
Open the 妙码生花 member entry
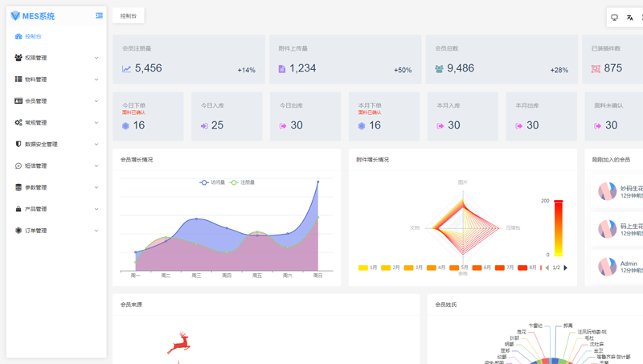[617, 191]
